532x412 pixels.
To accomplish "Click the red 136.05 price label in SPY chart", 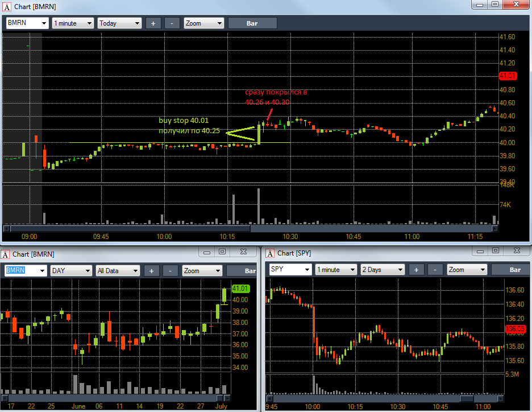I will pos(515,329).
